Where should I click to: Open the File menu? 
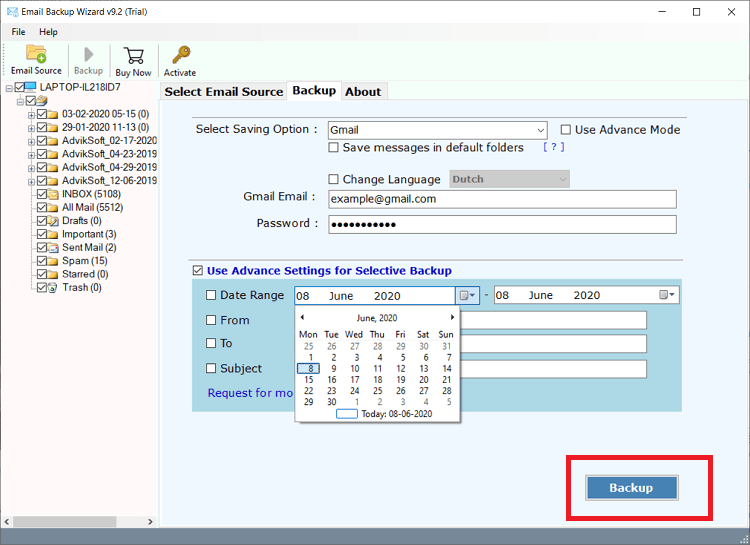tap(19, 32)
